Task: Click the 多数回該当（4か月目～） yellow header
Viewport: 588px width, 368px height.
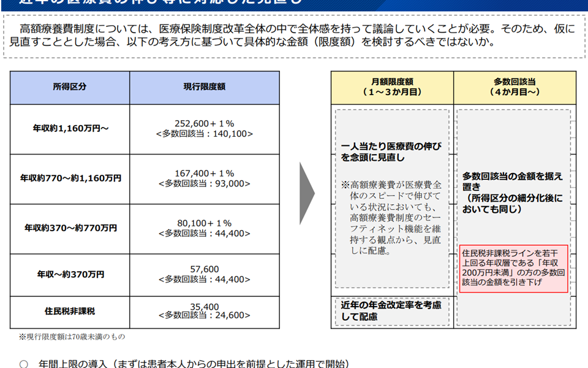Action: pyautogui.click(x=514, y=87)
